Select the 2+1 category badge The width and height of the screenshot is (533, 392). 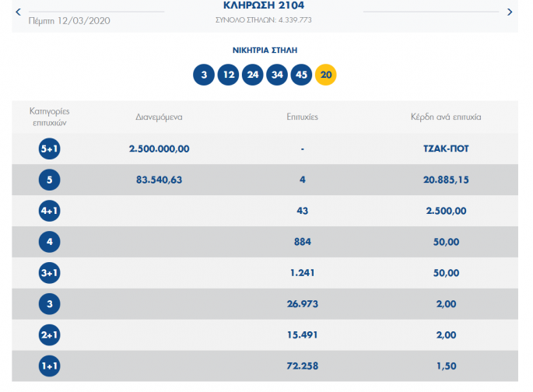tap(51, 335)
